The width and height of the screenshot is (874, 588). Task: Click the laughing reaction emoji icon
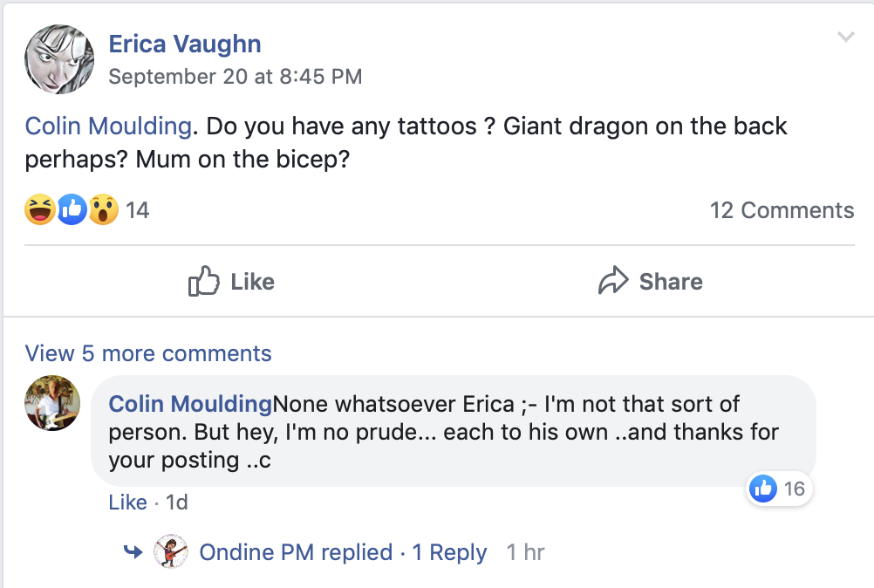pos(40,209)
